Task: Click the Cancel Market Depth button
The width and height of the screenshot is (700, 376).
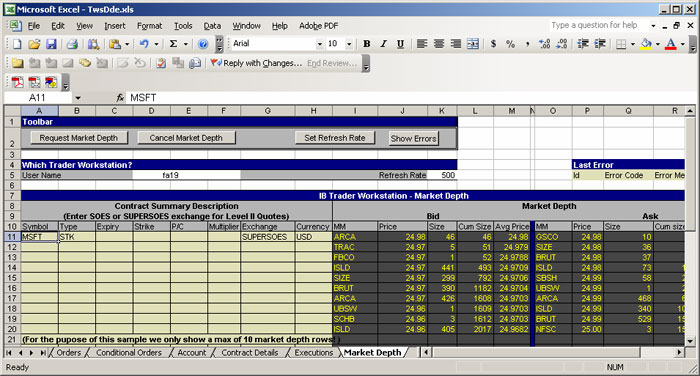Action: 186,138
